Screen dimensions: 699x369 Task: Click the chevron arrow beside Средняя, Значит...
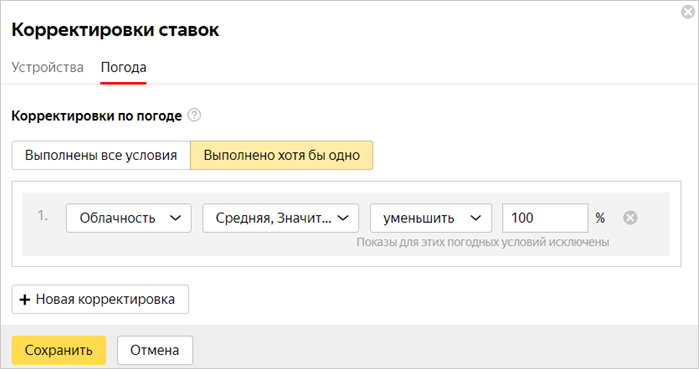[343, 218]
